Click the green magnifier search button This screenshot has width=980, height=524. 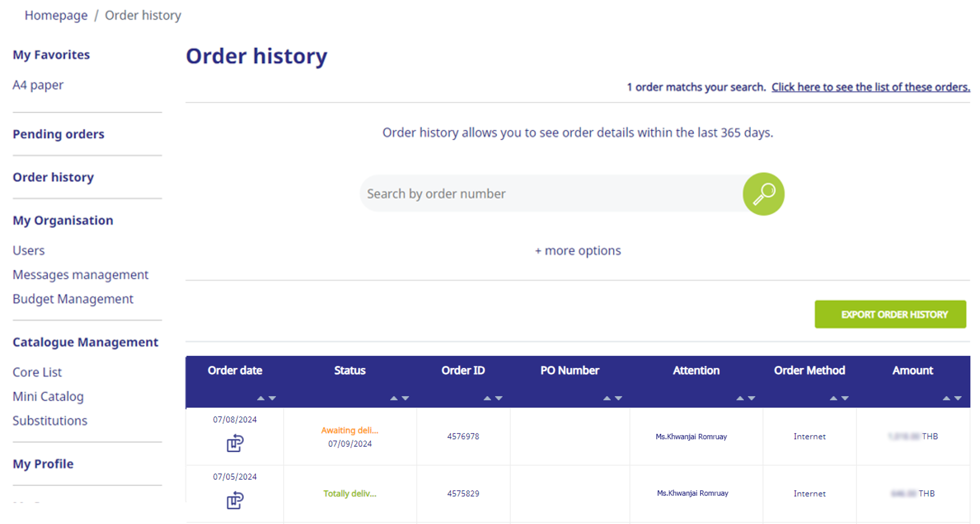click(x=763, y=194)
